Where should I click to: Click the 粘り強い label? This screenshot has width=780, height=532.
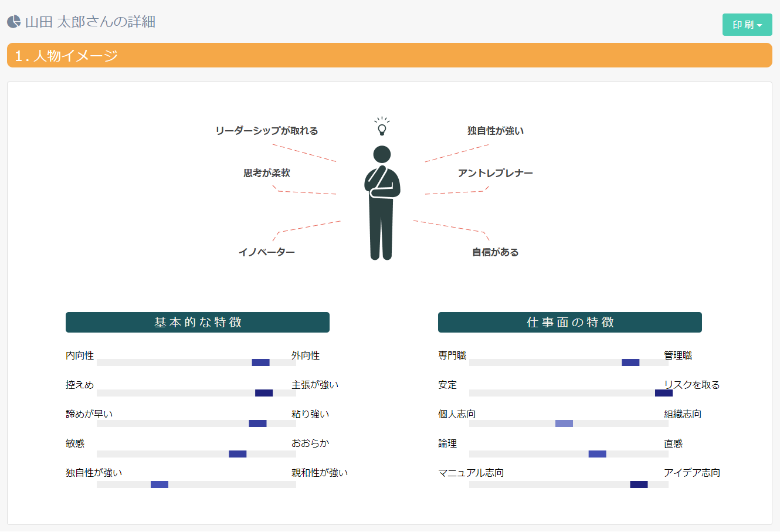[310, 414]
